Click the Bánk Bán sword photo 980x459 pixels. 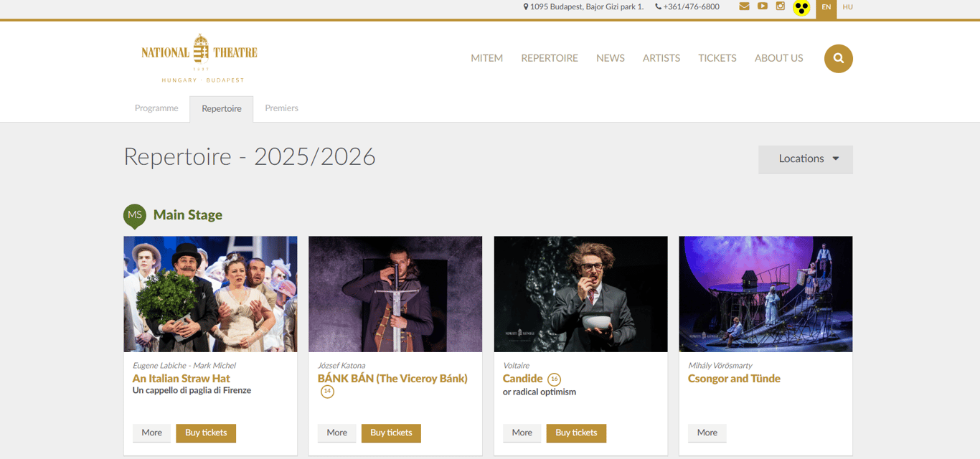pyautogui.click(x=395, y=294)
